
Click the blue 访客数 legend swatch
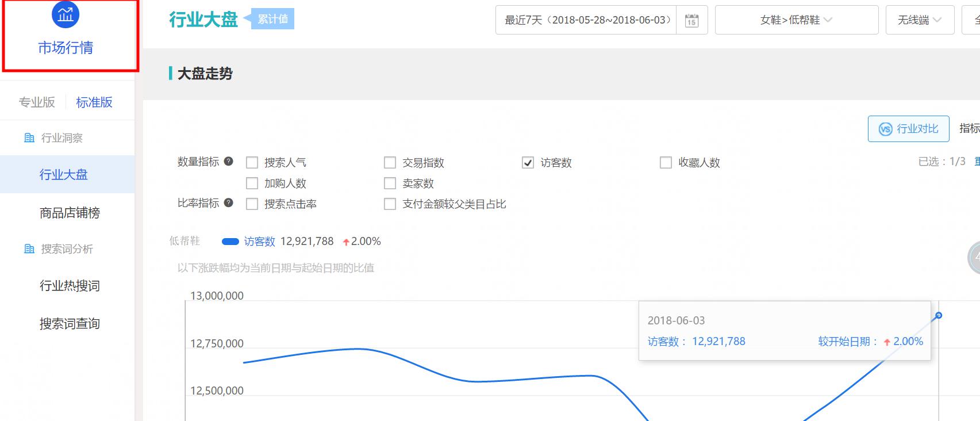tap(230, 242)
